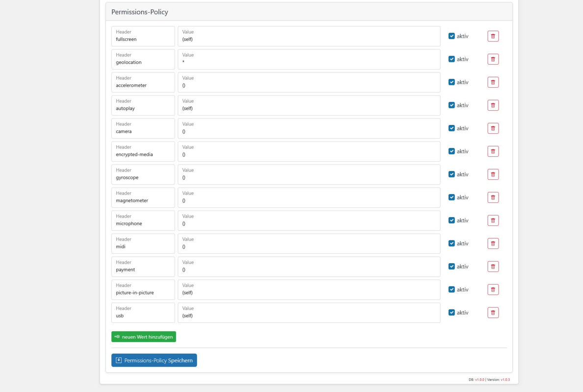Delete the geolocation header row
This screenshot has height=392, width=583.
(493, 59)
